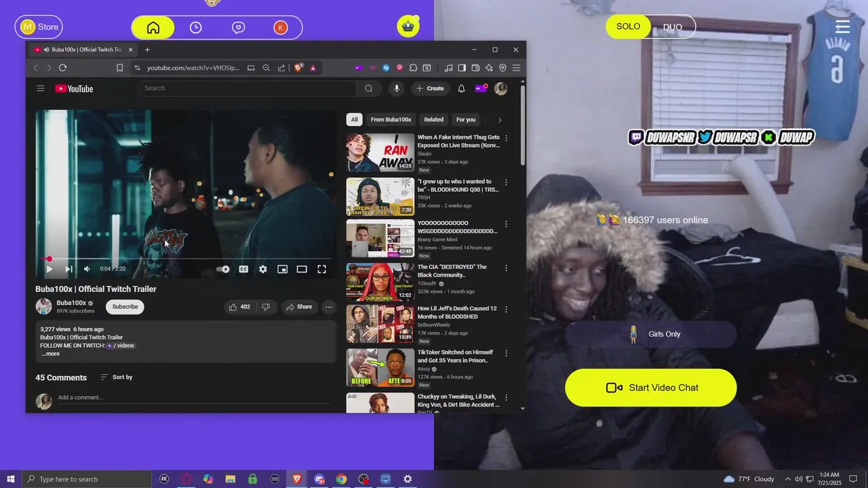This screenshot has height=488, width=868.
Task: Open options for Fake Internet Thug video
Action: [506, 138]
